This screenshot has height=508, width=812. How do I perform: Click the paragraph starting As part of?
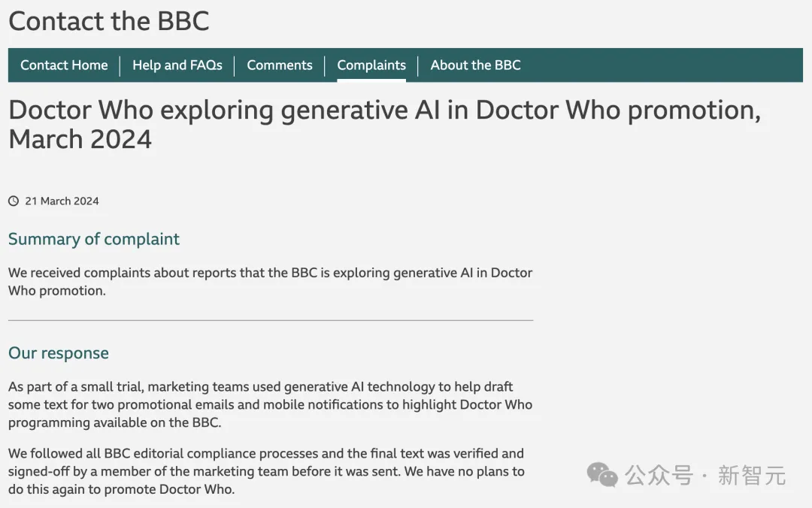click(270, 404)
